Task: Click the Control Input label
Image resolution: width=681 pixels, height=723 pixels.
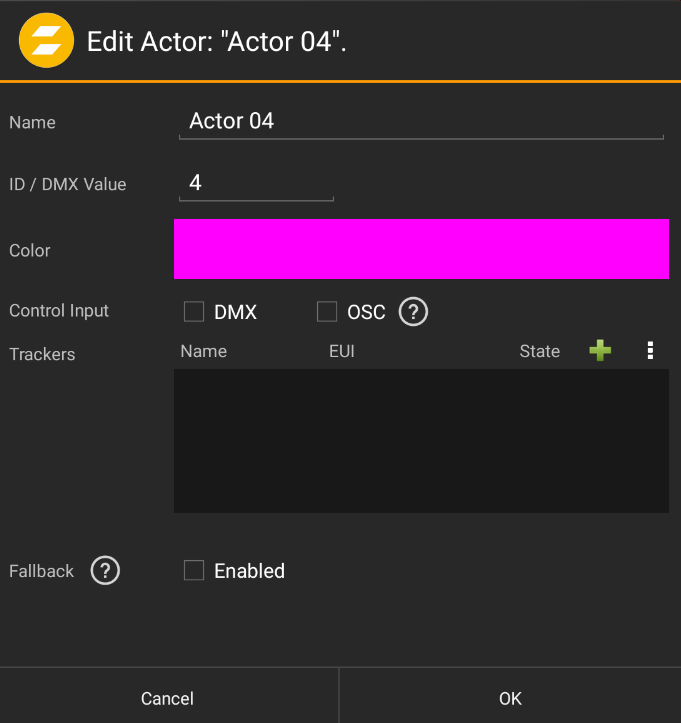Action: (59, 311)
